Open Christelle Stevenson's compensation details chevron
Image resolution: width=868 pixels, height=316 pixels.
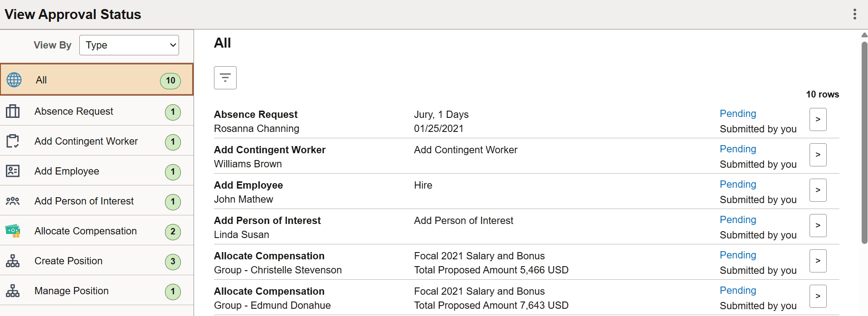818,261
